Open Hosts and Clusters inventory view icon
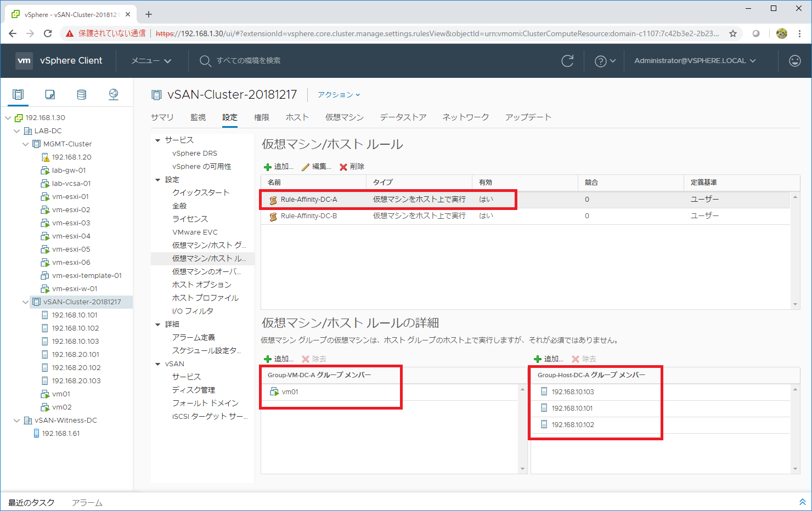The height and width of the screenshot is (511, 812). [x=18, y=94]
